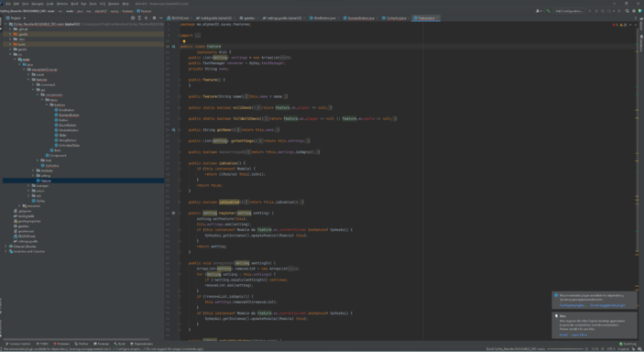
Task: Click Learn More link in Kite notification
Action: (579, 335)
